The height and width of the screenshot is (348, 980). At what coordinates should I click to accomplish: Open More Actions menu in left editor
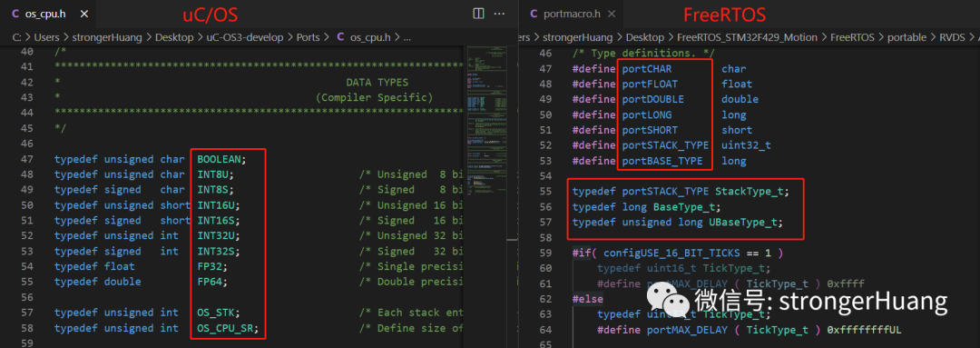click(x=499, y=14)
